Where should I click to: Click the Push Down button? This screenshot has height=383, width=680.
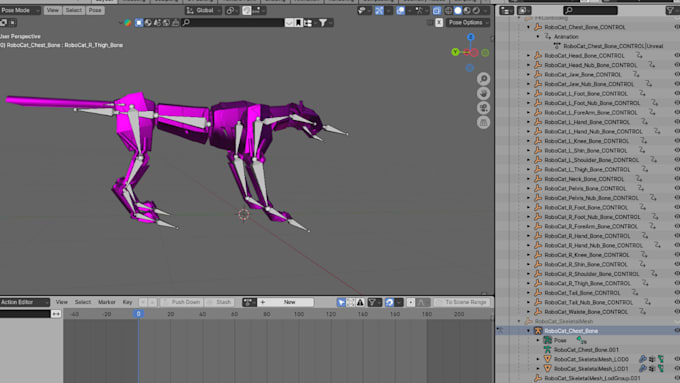[181, 302]
